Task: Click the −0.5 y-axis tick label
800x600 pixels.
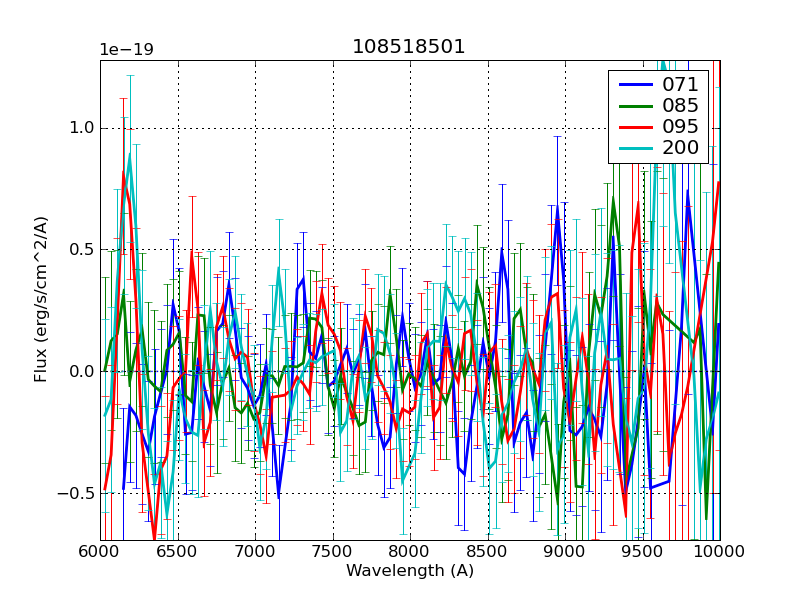Action: (x=76, y=493)
